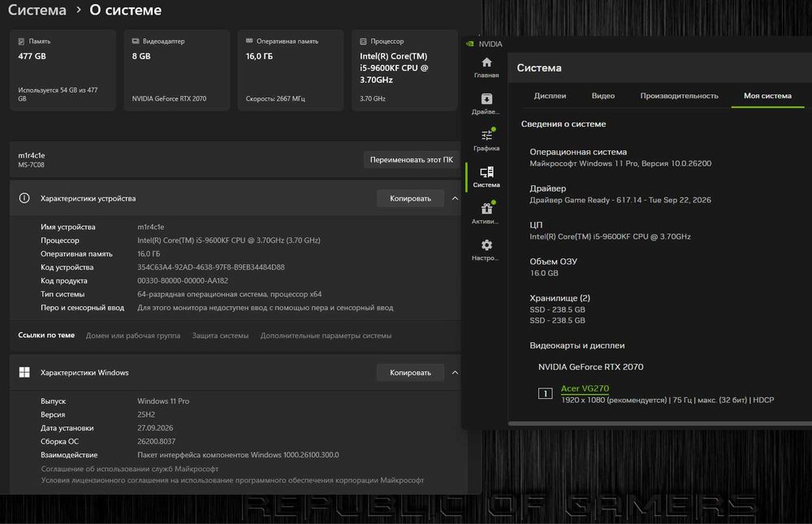Select the Код устройства value 354C63A4-92AD-4638
Viewport: 812px width, 524px height.
coord(211,267)
